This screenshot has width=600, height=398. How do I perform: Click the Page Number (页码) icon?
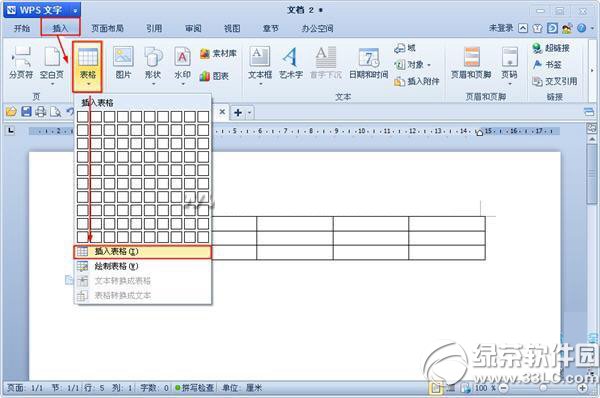[510, 62]
